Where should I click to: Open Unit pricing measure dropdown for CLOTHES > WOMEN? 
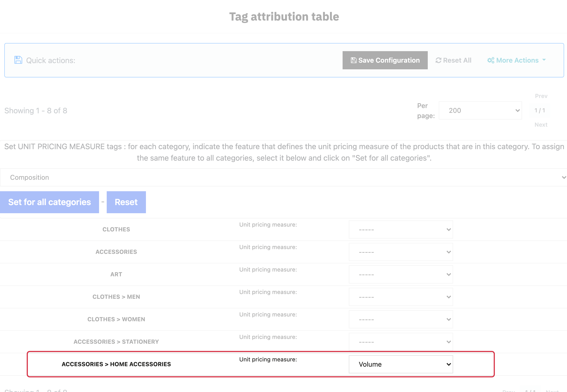[x=401, y=319]
